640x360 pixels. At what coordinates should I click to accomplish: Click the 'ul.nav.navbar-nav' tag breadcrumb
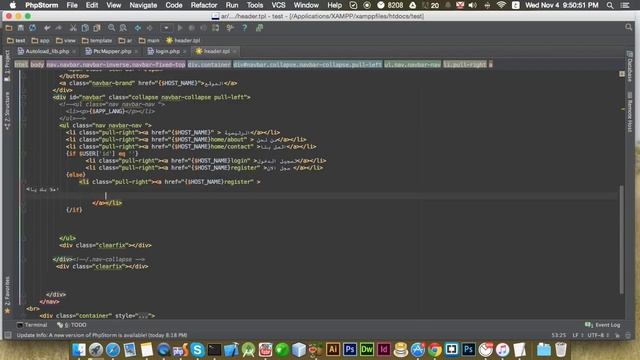[412, 64]
